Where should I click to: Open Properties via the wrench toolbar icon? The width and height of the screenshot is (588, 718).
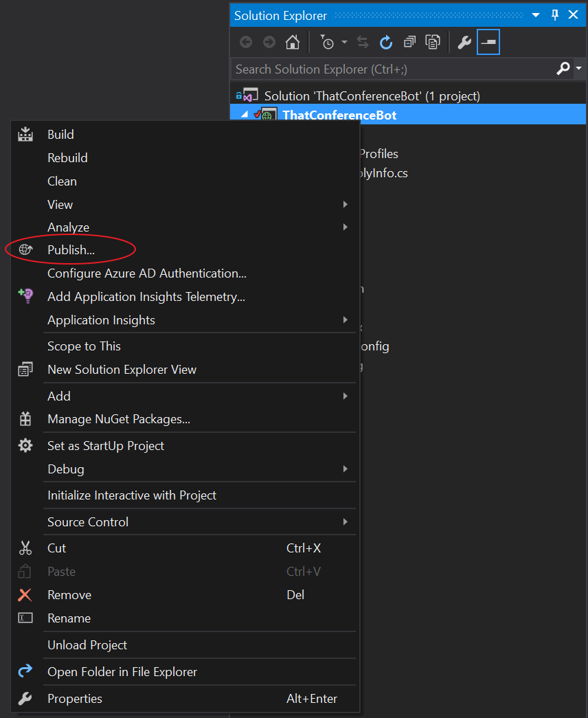[x=464, y=43]
